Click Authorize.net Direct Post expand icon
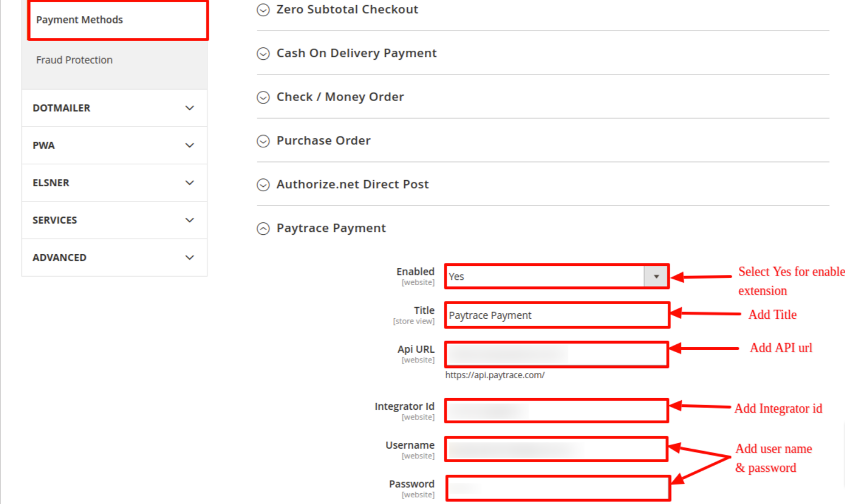This screenshot has height=504, width=845. click(263, 185)
